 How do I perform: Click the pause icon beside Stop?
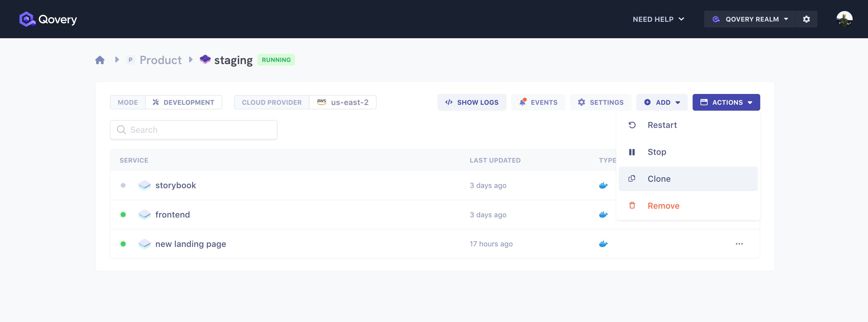(x=632, y=152)
